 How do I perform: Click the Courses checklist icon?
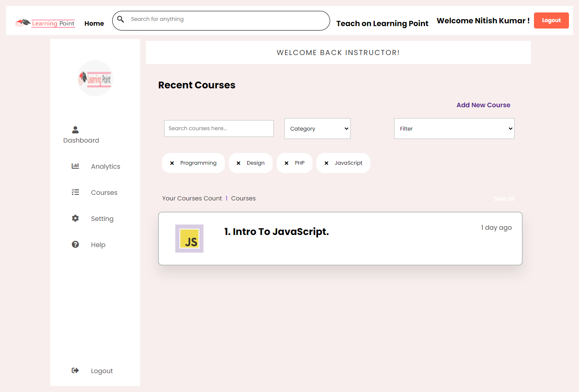[75, 192]
